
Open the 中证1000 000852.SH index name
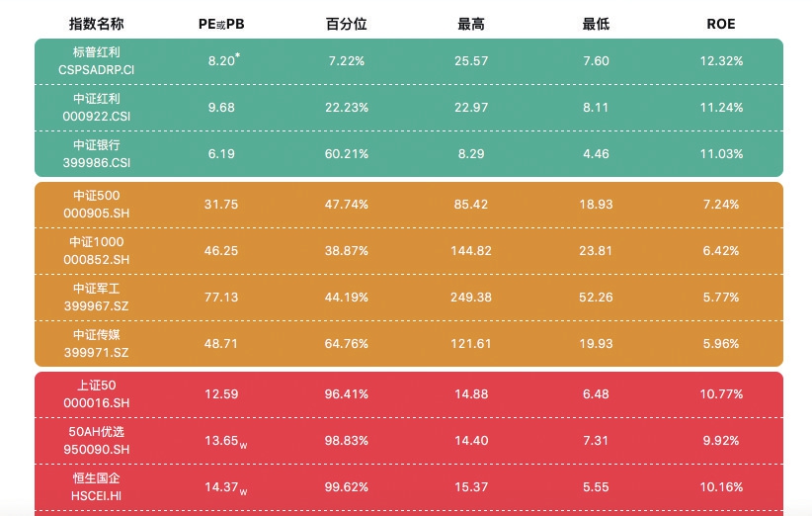point(97,251)
